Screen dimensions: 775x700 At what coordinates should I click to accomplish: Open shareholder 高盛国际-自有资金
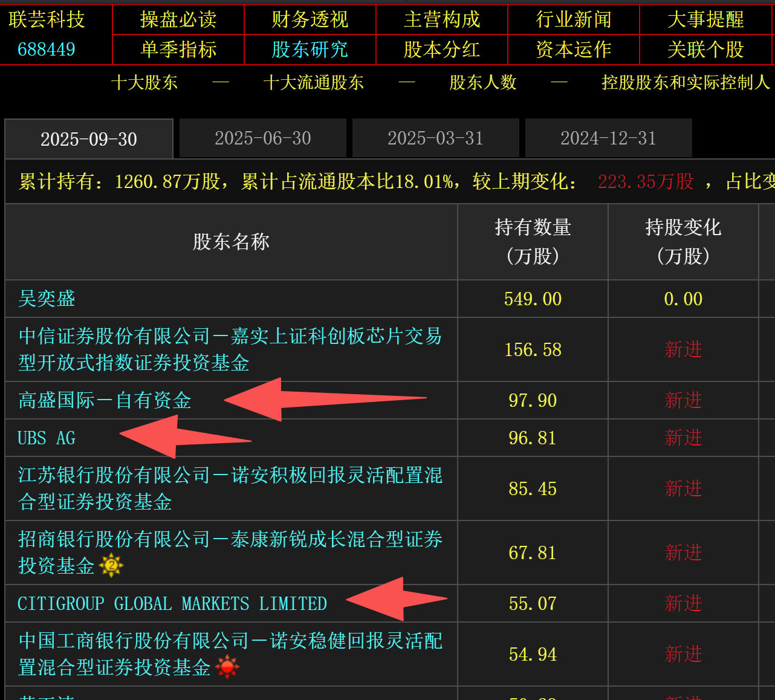pos(105,400)
